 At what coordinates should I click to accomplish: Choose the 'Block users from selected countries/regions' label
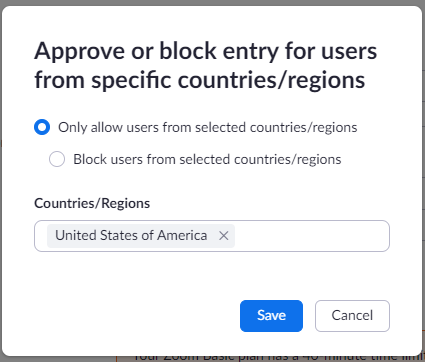tap(207, 160)
